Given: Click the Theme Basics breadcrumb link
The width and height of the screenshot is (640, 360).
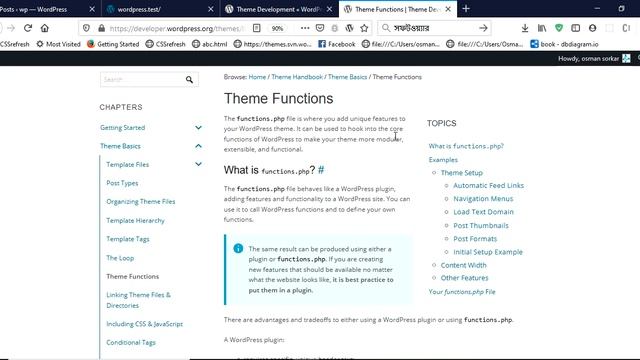Looking at the screenshot, I should 347,77.
